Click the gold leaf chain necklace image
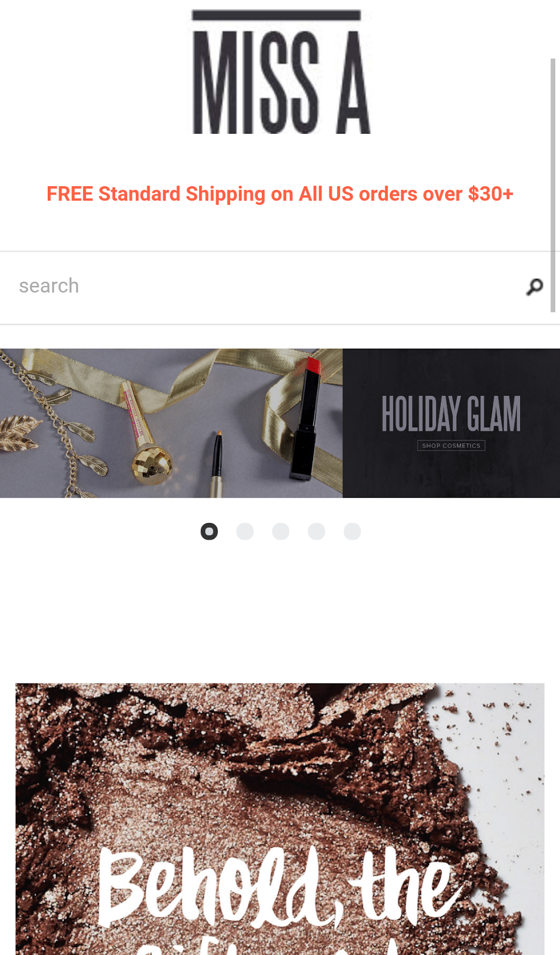The width and height of the screenshot is (560, 955). click(x=48, y=426)
